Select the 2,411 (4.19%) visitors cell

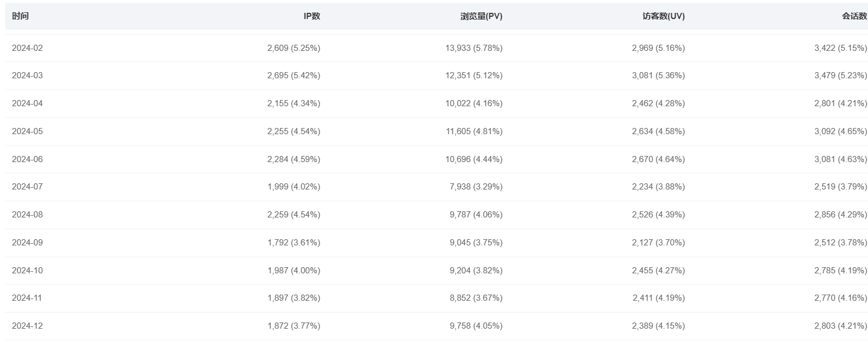point(658,298)
